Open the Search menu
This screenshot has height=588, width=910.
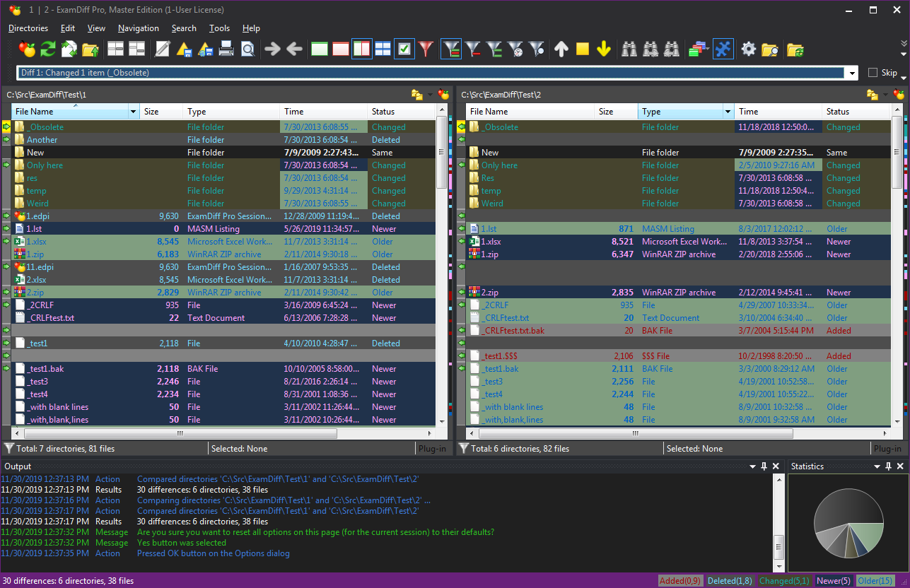[184, 28]
